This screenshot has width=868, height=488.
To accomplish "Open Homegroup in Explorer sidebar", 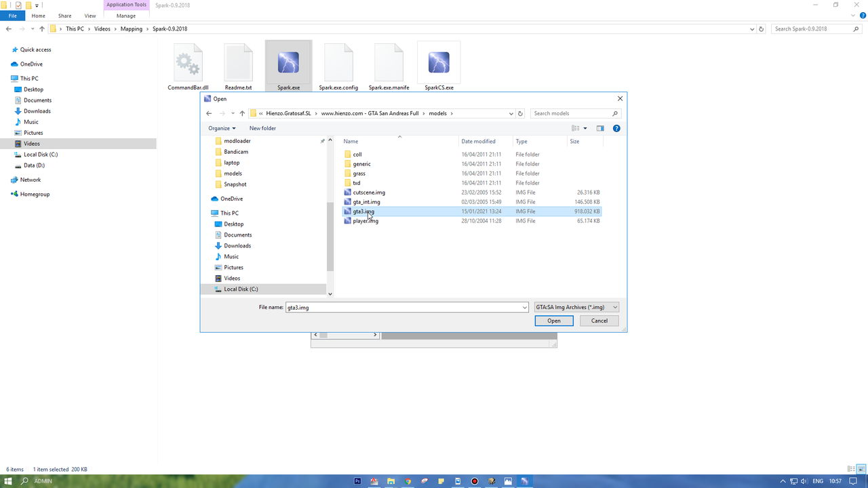I will coord(35,195).
